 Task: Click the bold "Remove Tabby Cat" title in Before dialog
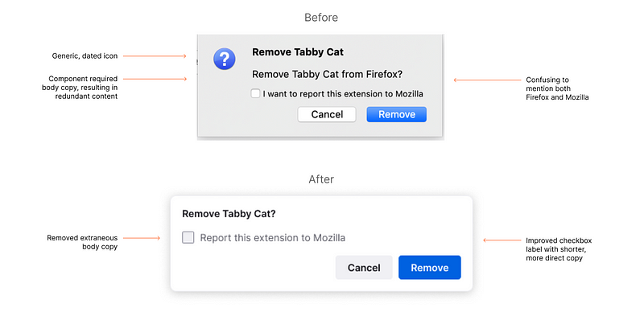(298, 52)
